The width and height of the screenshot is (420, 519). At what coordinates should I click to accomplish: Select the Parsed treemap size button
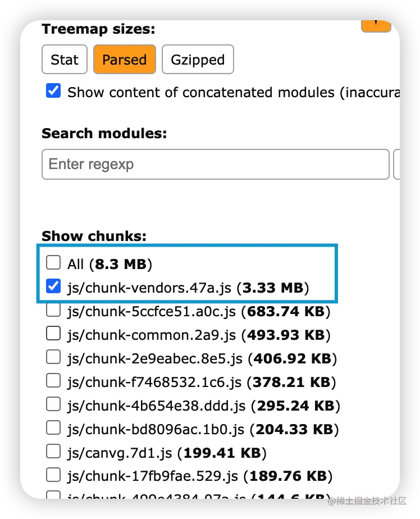coord(124,60)
